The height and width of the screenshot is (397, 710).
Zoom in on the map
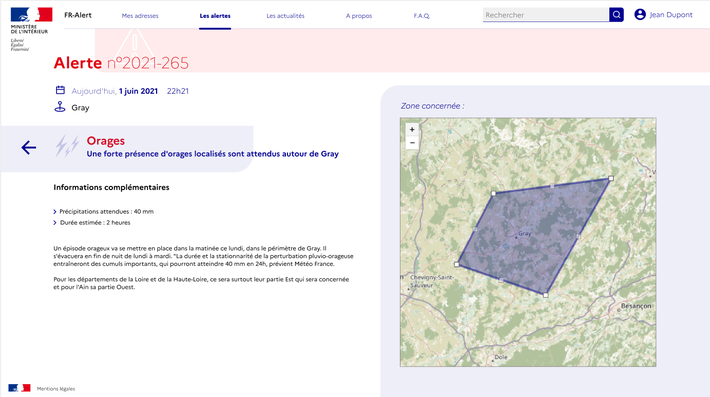[x=412, y=129]
